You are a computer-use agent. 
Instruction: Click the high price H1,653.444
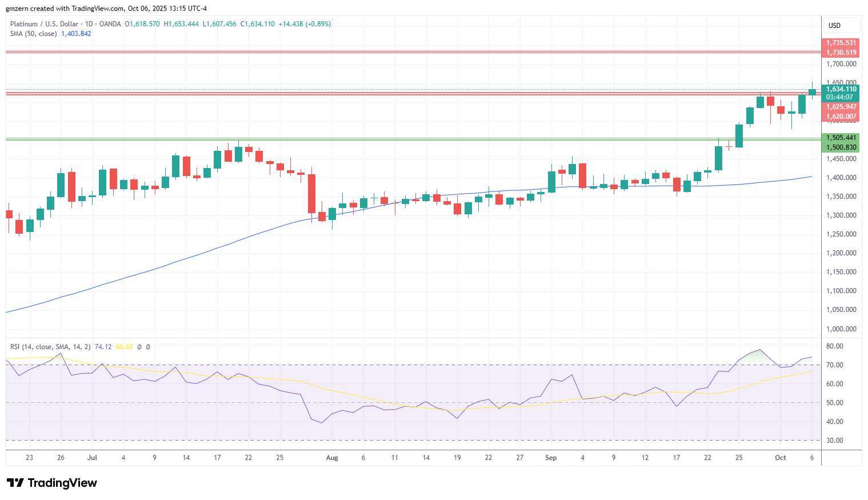tap(181, 24)
